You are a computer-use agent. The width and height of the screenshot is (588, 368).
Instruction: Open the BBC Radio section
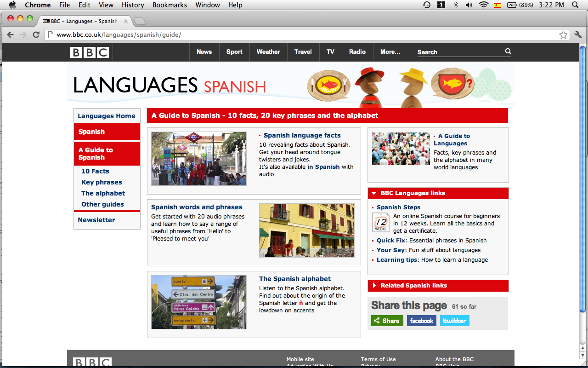pos(357,52)
